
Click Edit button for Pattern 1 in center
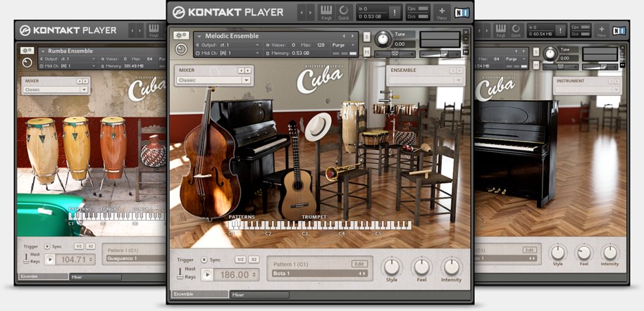(359, 264)
